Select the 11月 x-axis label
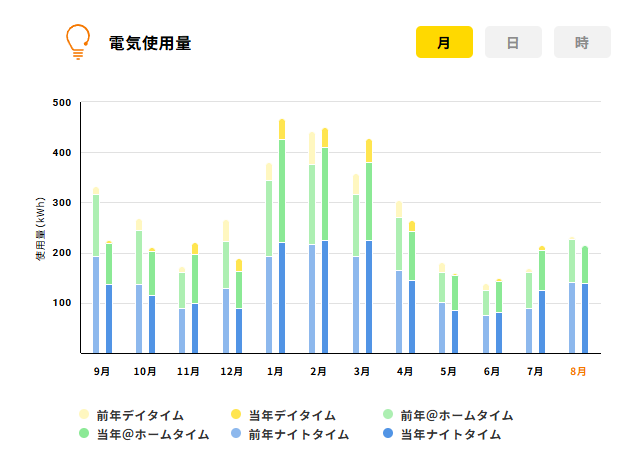Screen dimensions: 627x454 tap(188, 371)
